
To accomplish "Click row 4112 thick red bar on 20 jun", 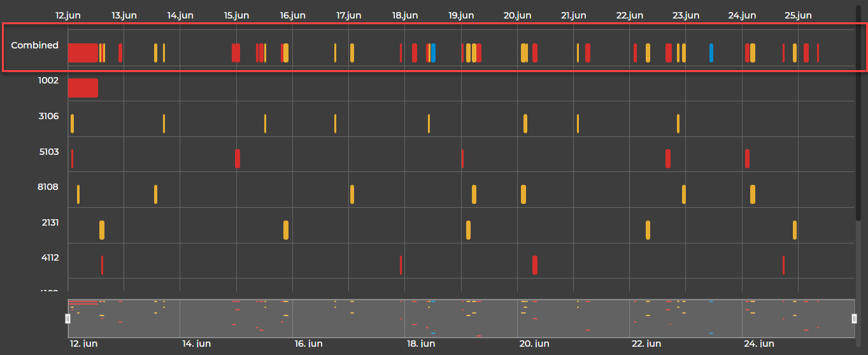I will click(535, 265).
